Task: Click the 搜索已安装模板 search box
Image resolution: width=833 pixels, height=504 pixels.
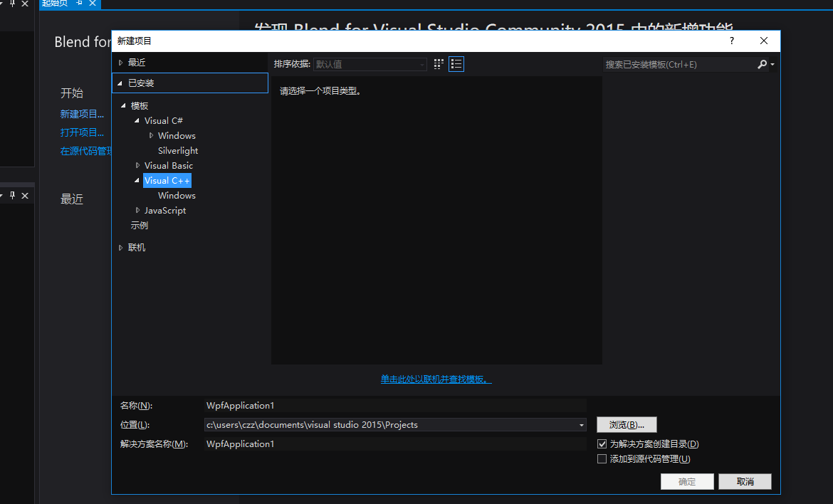Action: click(680, 64)
